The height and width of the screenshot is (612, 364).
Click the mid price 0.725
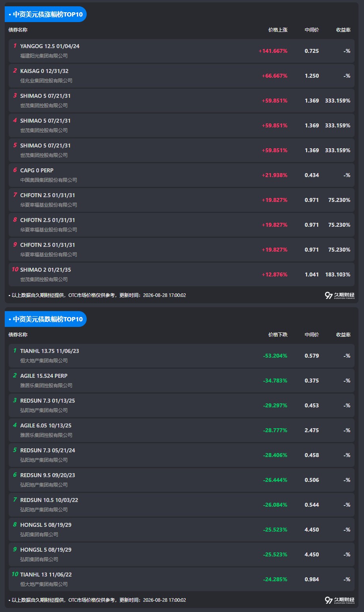[x=312, y=51]
